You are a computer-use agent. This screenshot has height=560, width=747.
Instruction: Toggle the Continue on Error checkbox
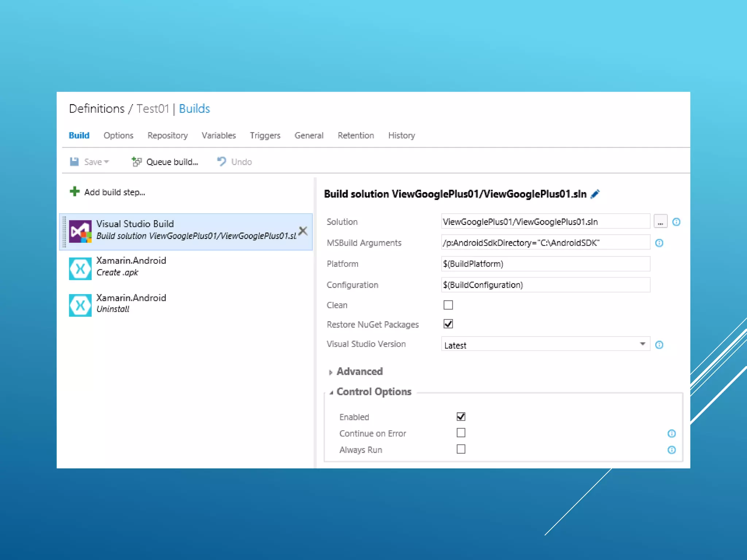(x=461, y=433)
